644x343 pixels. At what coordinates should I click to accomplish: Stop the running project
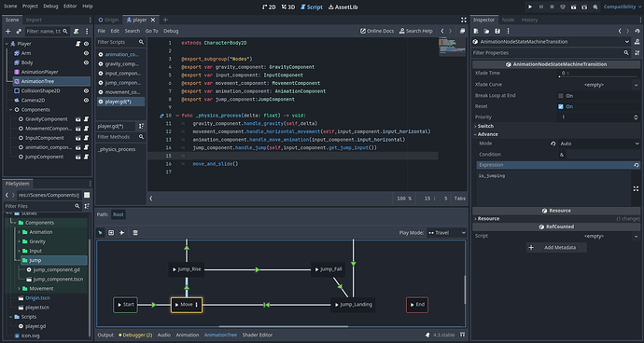pyautogui.click(x=552, y=7)
